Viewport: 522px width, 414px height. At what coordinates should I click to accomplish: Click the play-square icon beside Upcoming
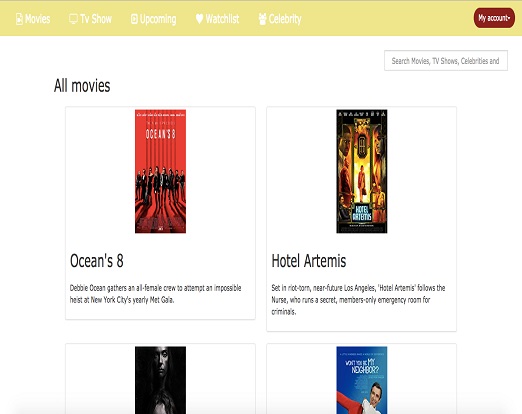[134, 19]
